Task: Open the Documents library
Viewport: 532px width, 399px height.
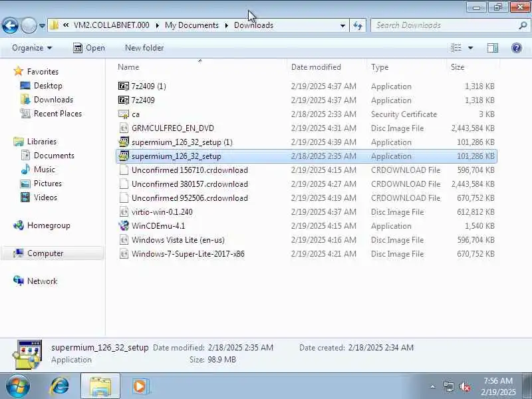Action: [x=54, y=155]
